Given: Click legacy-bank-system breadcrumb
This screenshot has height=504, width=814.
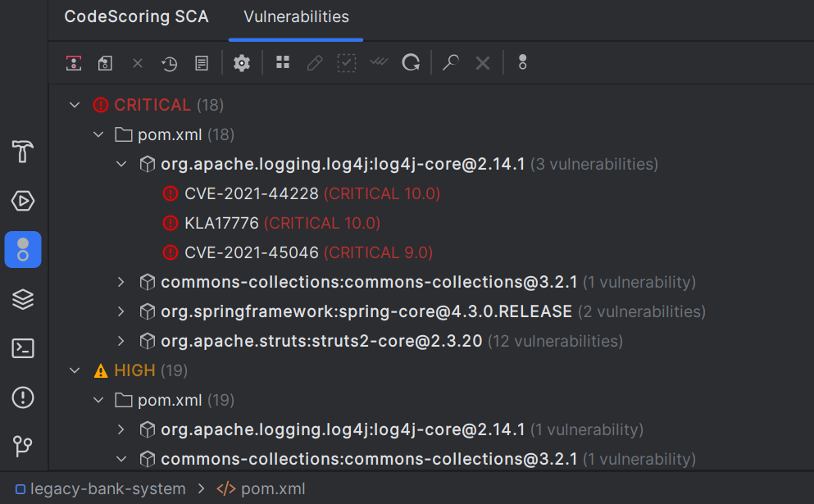Looking at the screenshot, I should [x=108, y=489].
